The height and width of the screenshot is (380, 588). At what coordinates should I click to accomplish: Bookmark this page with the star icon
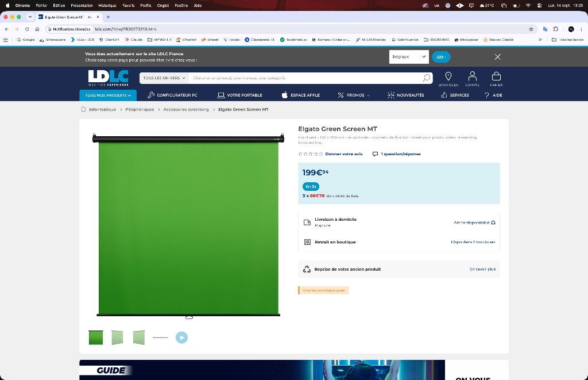pos(531,29)
